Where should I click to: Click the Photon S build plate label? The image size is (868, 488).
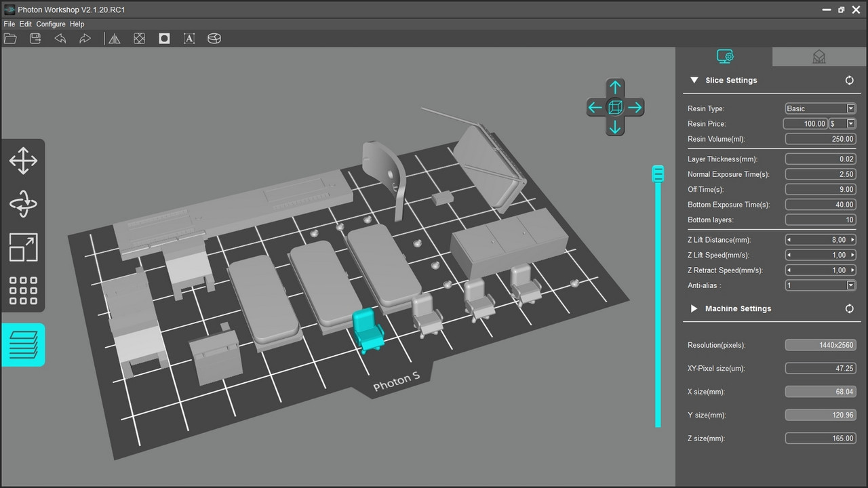tap(397, 383)
